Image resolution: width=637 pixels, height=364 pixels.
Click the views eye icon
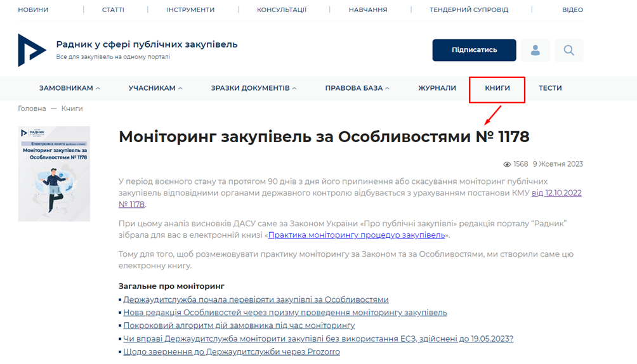[507, 164]
